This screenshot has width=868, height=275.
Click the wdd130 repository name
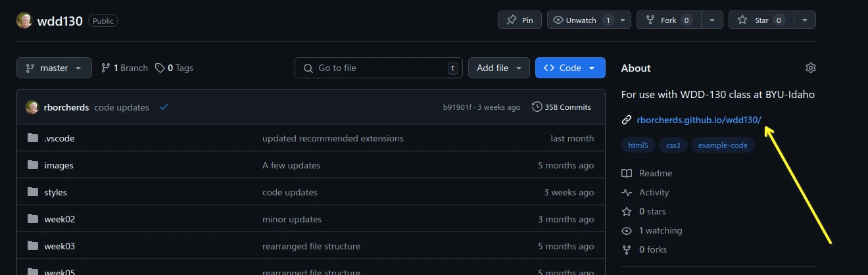coord(60,21)
